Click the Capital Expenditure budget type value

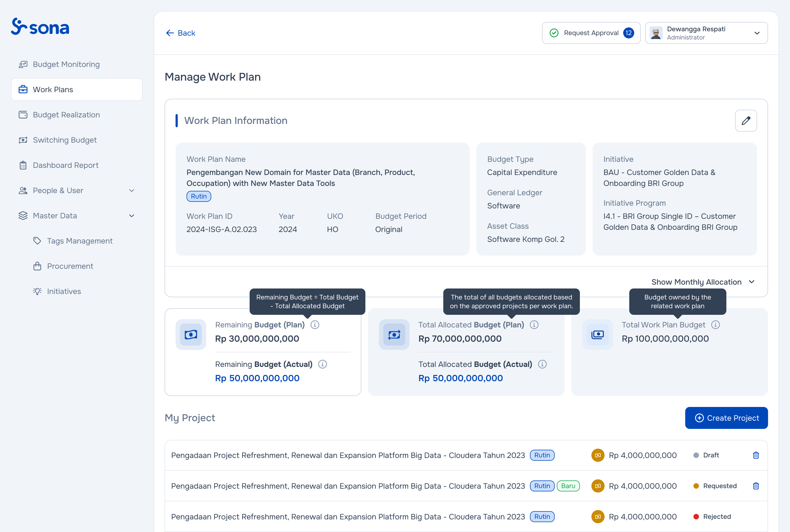pos(522,172)
